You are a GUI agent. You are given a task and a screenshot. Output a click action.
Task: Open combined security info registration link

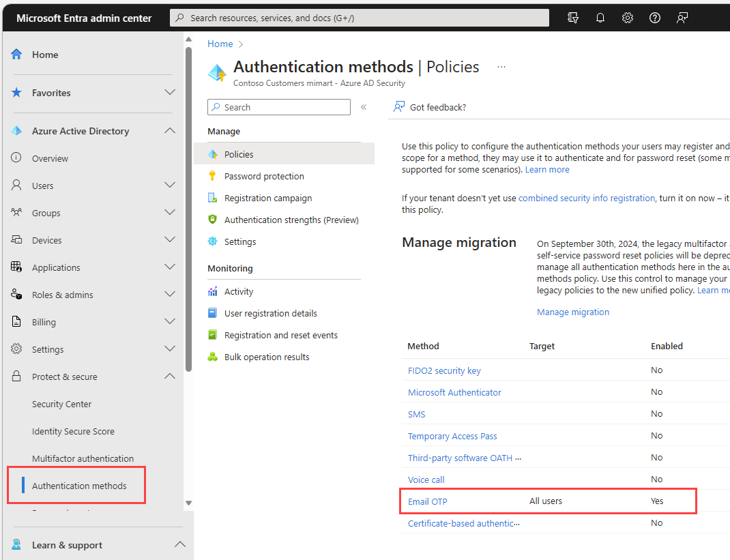pyautogui.click(x=587, y=198)
